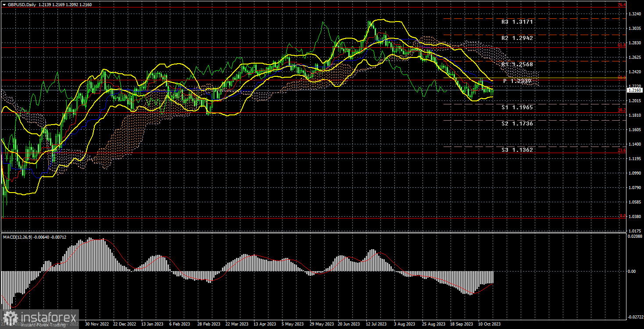Click the 30 Nov 2022 date label

(96, 324)
